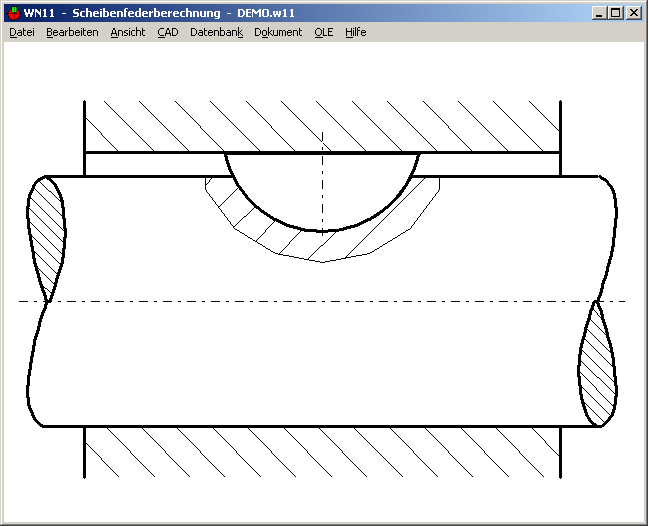
Task: Open the Dokument menu
Action: [278, 32]
